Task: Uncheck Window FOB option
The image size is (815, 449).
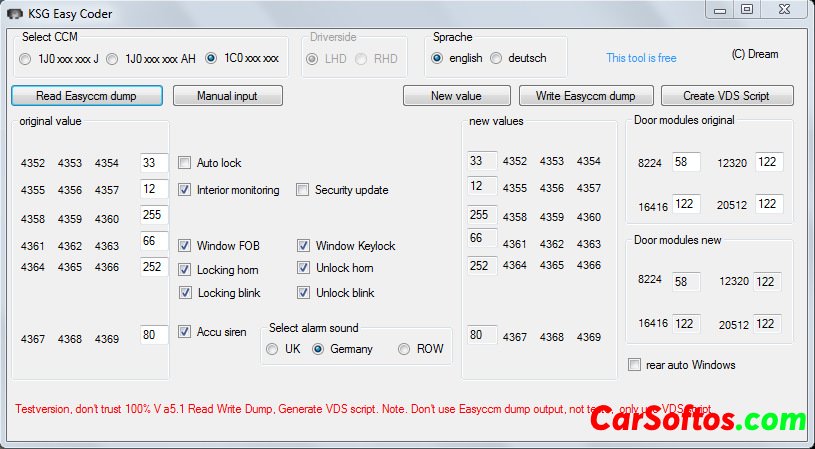Action: coord(185,246)
